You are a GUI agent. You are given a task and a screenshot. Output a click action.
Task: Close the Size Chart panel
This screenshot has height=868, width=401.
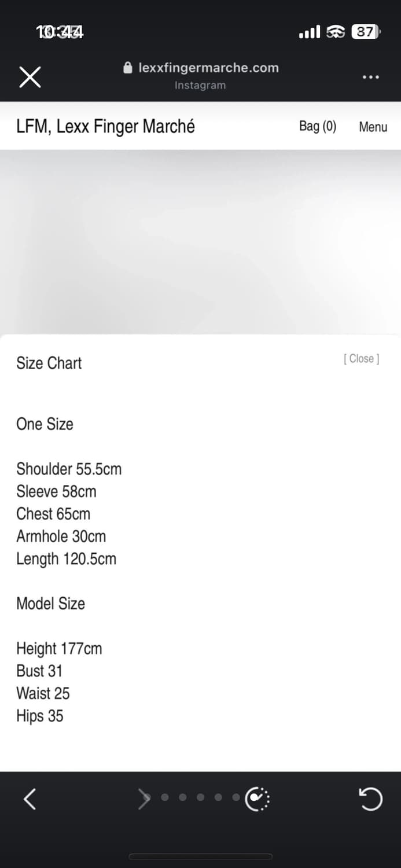(x=361, y=359)
